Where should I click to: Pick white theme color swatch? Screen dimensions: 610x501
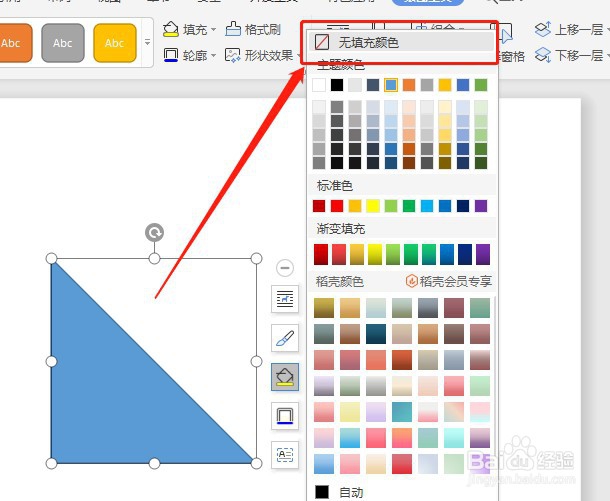[319, 85]
